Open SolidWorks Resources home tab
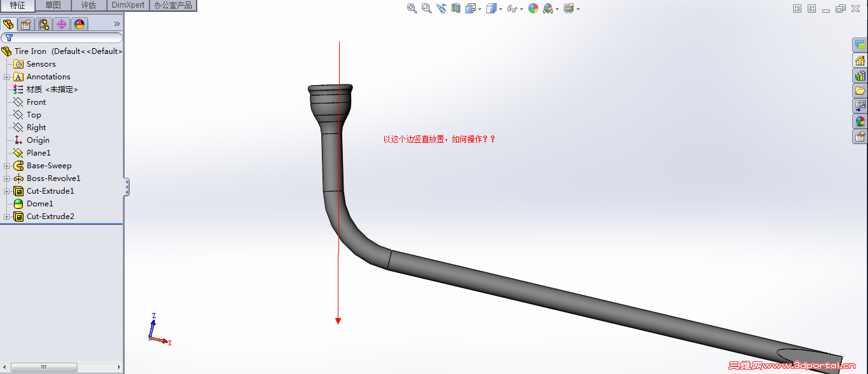The height and width of the screenshot is (374, 868). [x=860, y=60]
